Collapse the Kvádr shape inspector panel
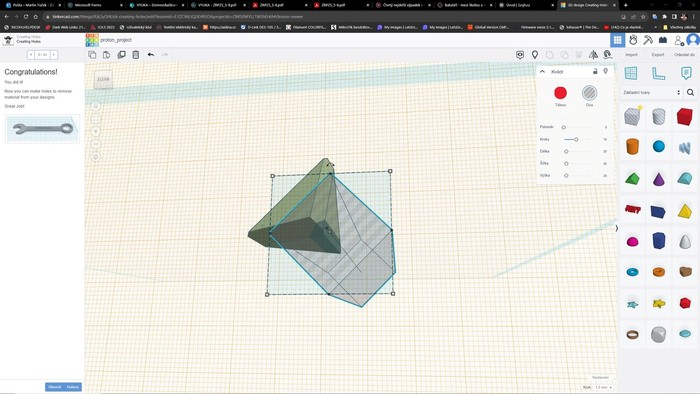Viewport: 700px width, 394px height. point(542,71)
